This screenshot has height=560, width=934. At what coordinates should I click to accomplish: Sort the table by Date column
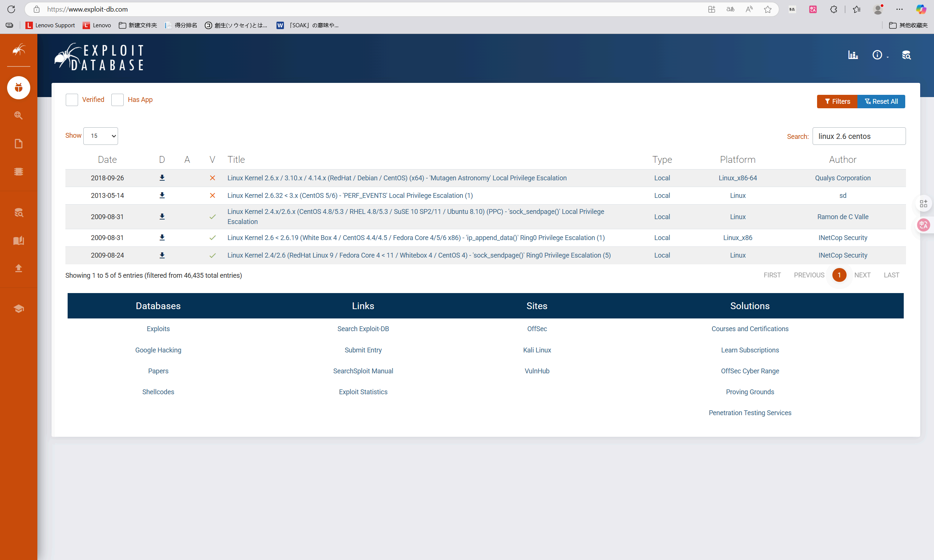107,160
